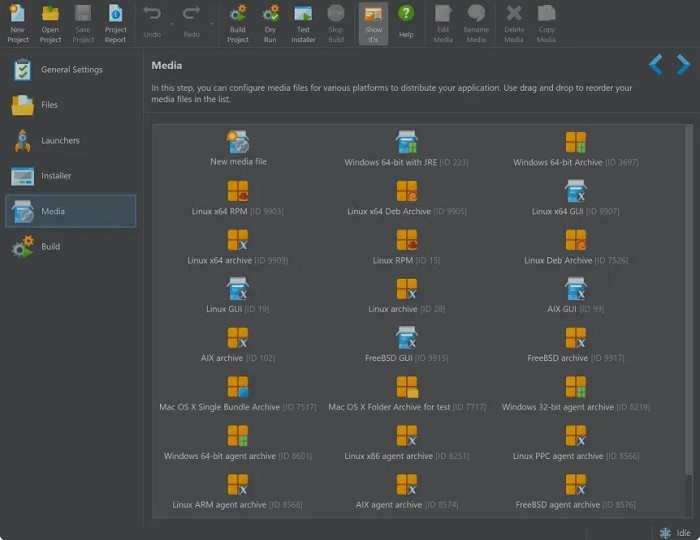This screenshot has width=700, height=540.
Task: Go to the previous step arrow
Action: click(x=655, y=66)
